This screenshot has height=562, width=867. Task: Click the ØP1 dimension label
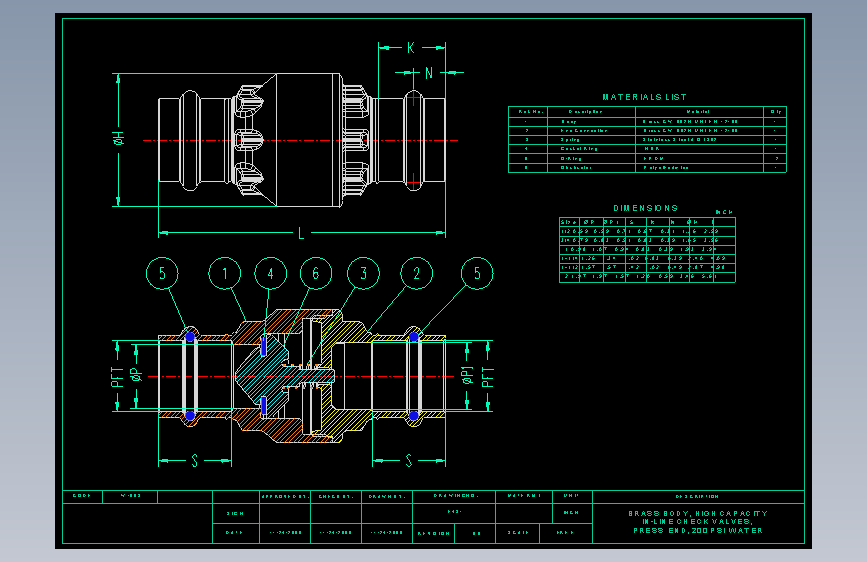[468, 374]
